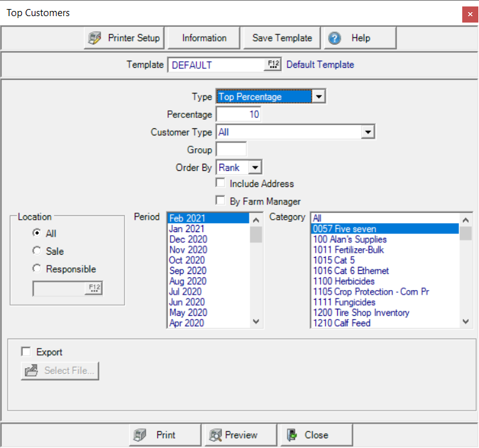Screen dimensions: 479x448
Task: Click the door icon on Close
Action: tap(291, 435)
